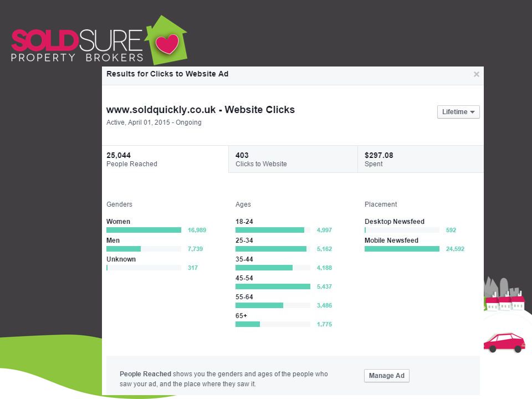This screenshot has width=532, height=399.
Task: Click the 35-44 value 4,188
Action: [x=324, y=268]
